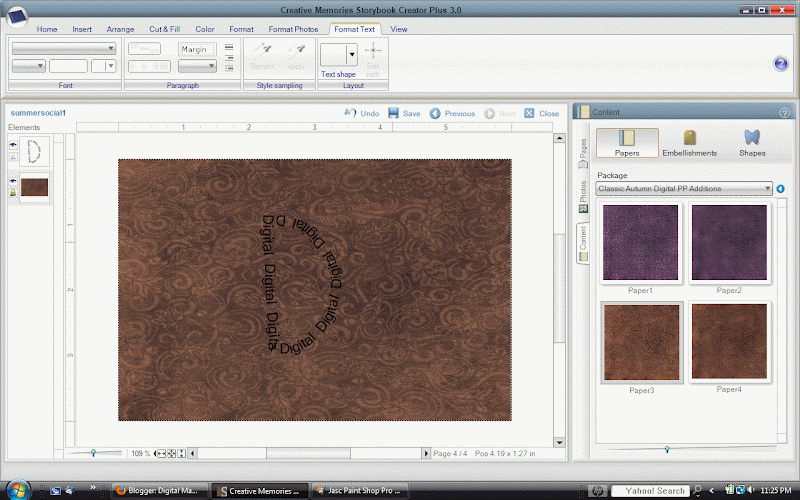This screenshot has width=800, height=500.
Task: Click the Save disk icon
Action: click(394, 114)
